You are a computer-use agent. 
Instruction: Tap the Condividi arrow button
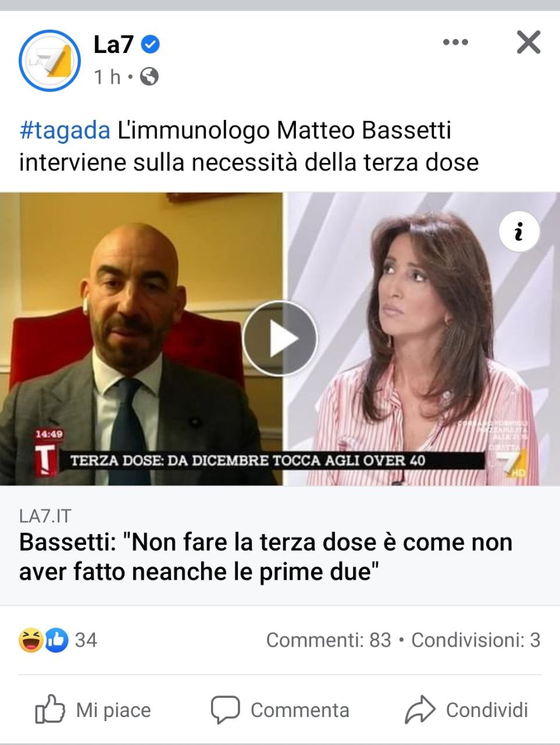pos(466,709)
